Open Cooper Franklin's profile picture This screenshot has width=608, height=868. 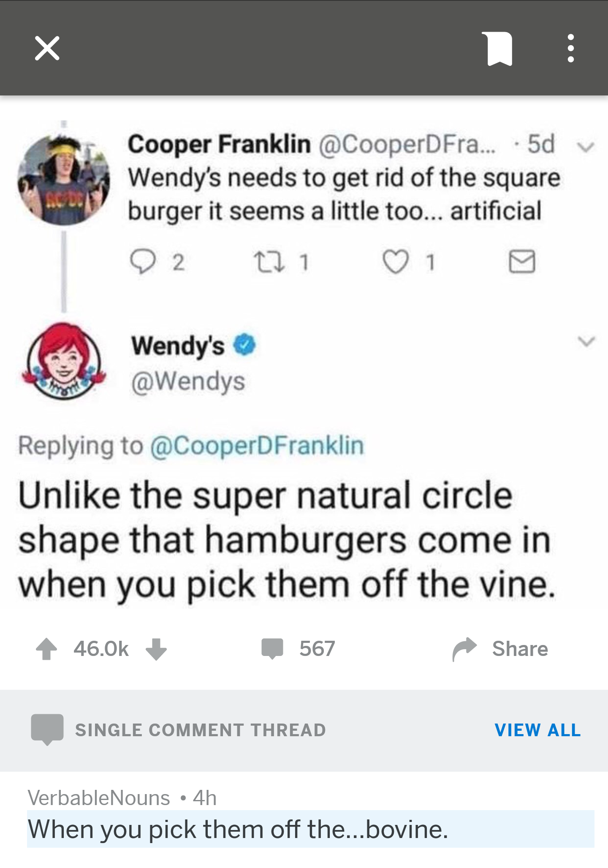pyautogui.click(x=64, y=179)
